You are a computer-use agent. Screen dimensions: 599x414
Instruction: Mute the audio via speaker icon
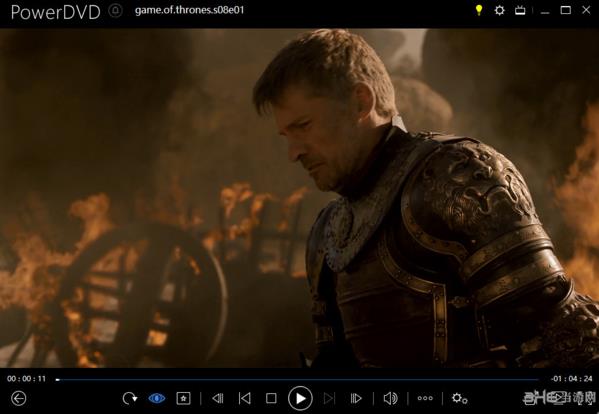pos(390,398)
